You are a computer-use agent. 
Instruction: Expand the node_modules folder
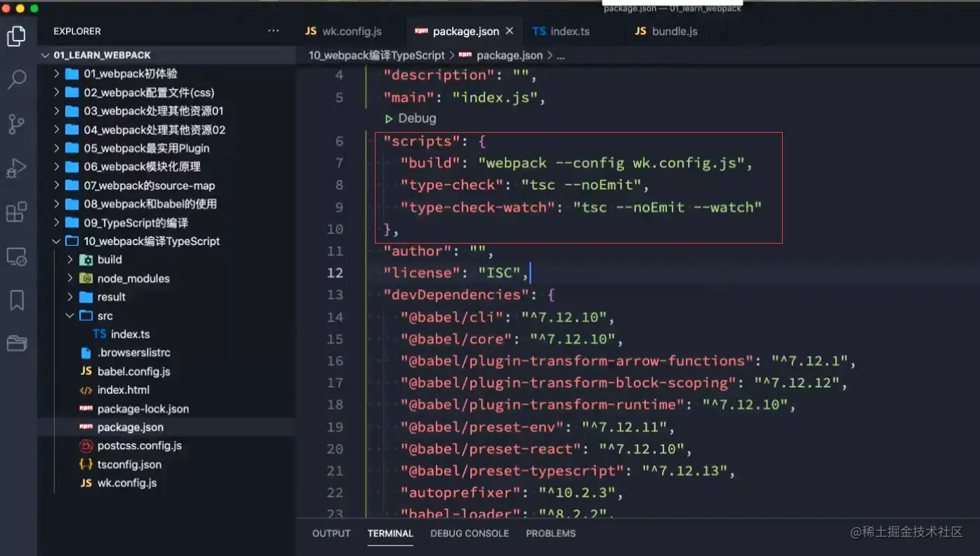click(166, 279)
